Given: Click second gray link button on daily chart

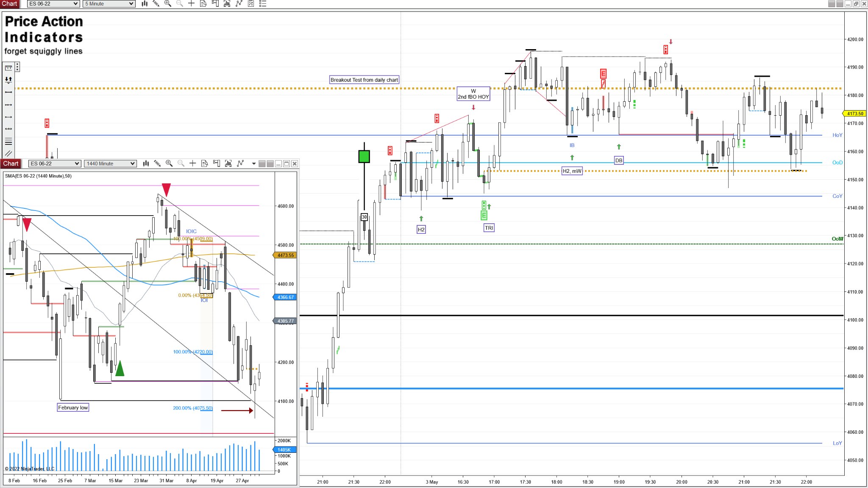Looking at the screenshot, I should (x=270, y=164).
